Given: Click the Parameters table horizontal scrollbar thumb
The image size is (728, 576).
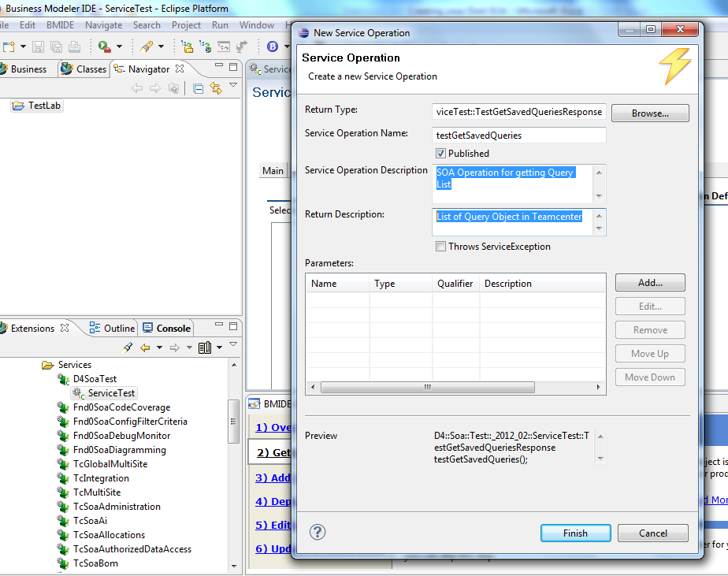Looking at the screenshot, I should 428,387.
